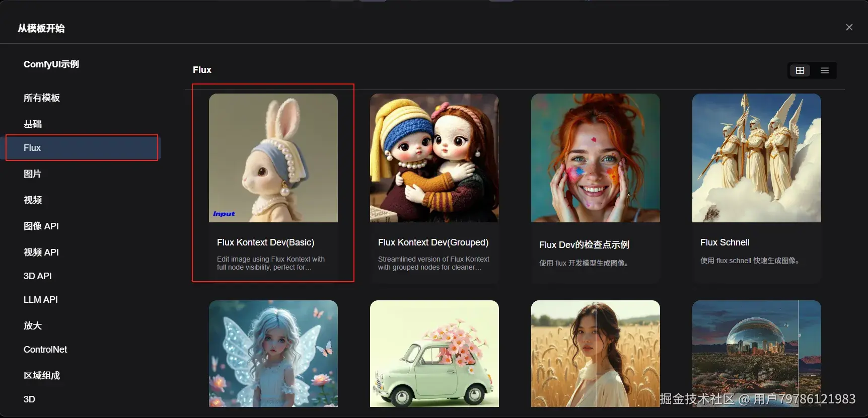Open fairy girl template thumbnail

tap(273, 354)
